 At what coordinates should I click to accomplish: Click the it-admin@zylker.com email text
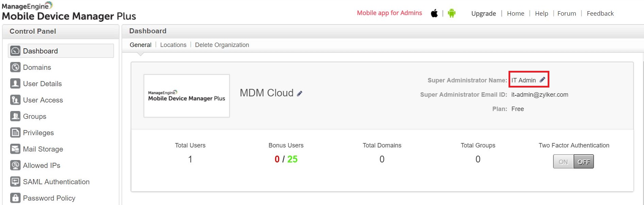pyautogui.click(x=540, y=95)
